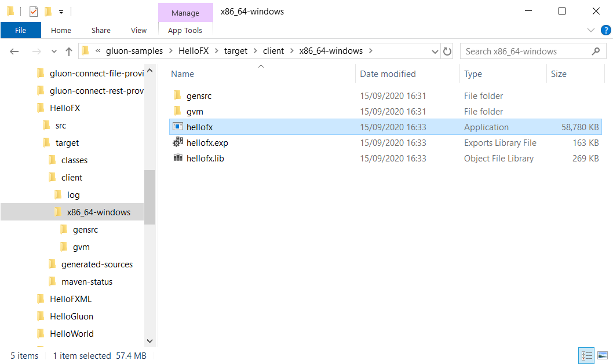This screenshot has height=364, width=613.
Task: Select the src folder in tree
Action: coord(61,126)
